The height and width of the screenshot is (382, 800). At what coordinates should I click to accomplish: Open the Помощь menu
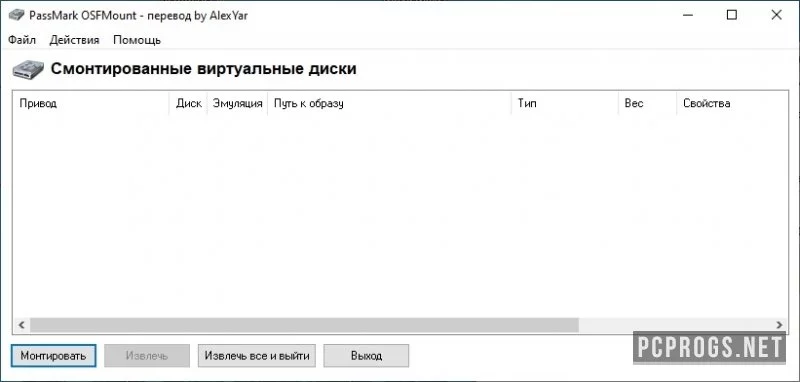point(137,40)
